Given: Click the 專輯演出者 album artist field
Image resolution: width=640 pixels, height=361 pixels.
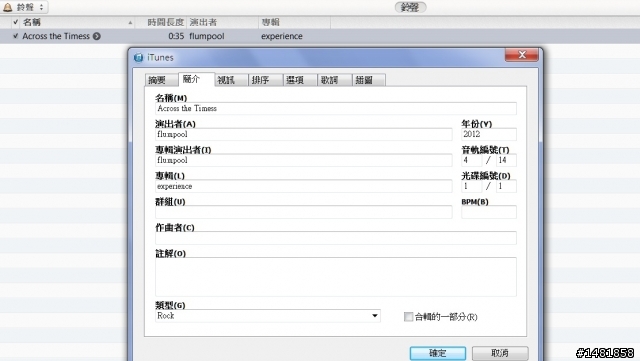Looking at the screenshot, I should (303, 160).
